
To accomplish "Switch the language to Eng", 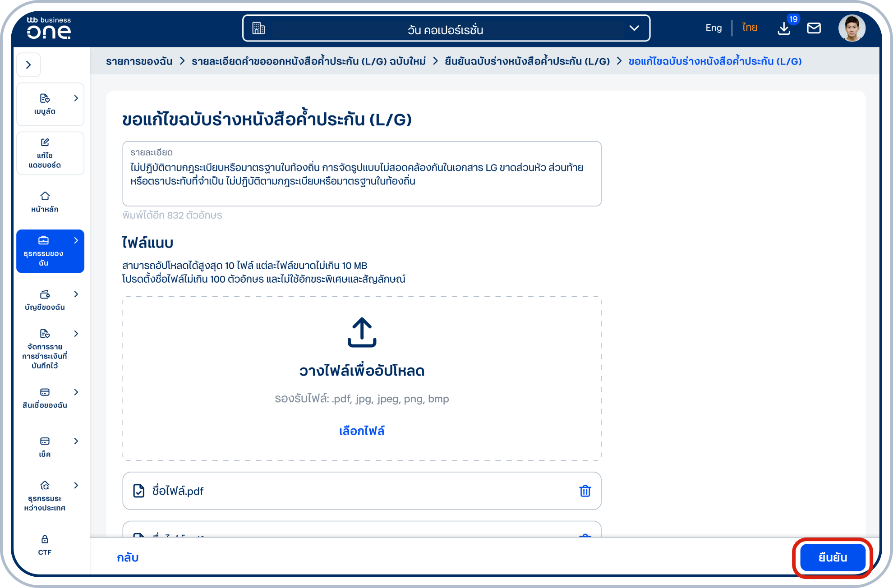I will (x=714, y=28).
